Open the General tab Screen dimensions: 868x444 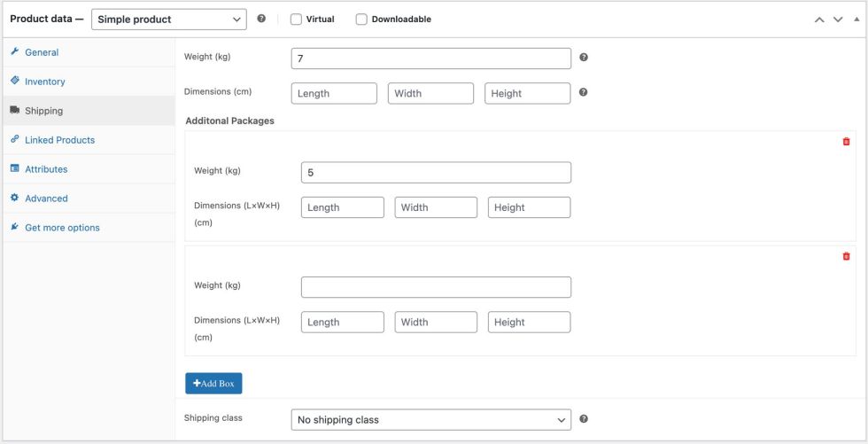(42, 52)
